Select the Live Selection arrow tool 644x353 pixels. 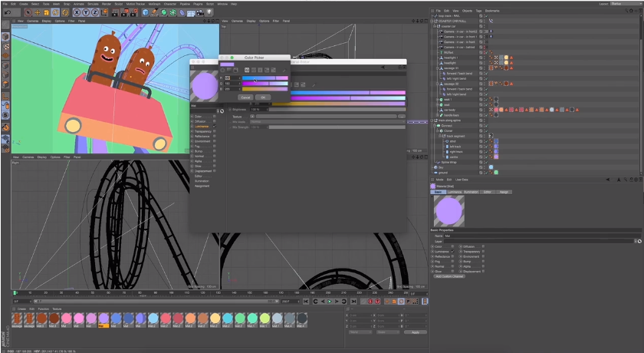click(x=28, y=13)
